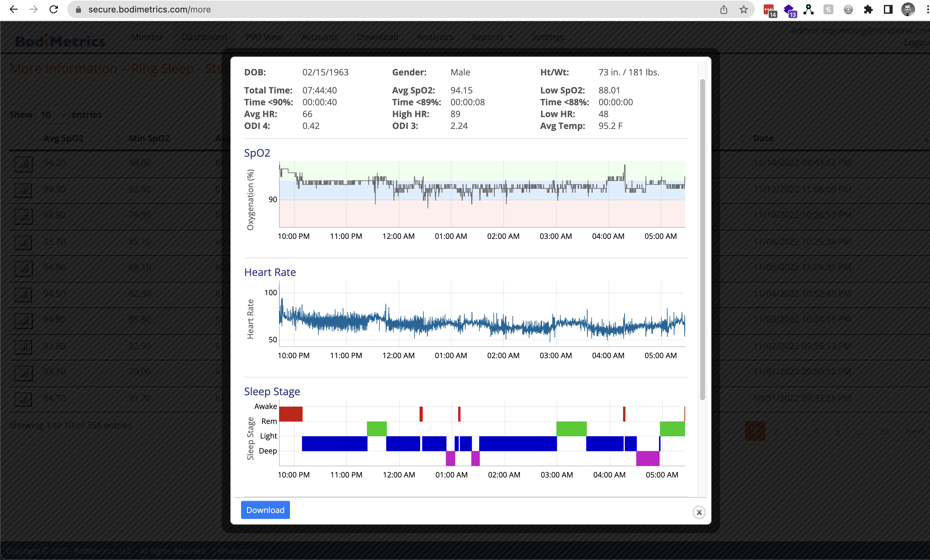Go to pagination page 3
This screenshot has width=930, height=560.
[796, 431]
